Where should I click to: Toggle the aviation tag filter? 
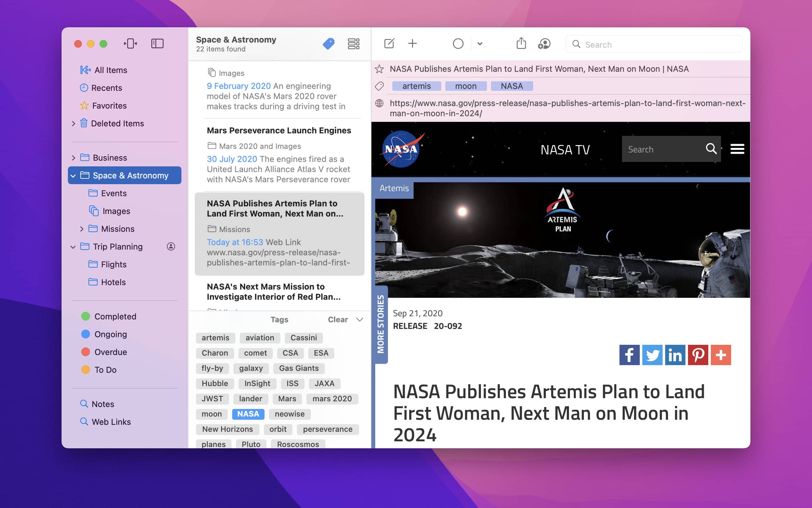click(x=260, y=338)
